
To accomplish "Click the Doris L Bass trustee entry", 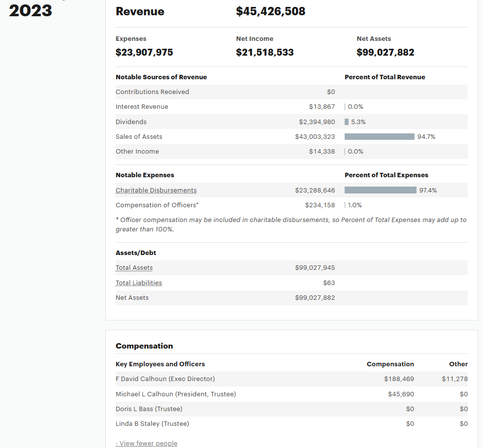I will pos(149,409).
